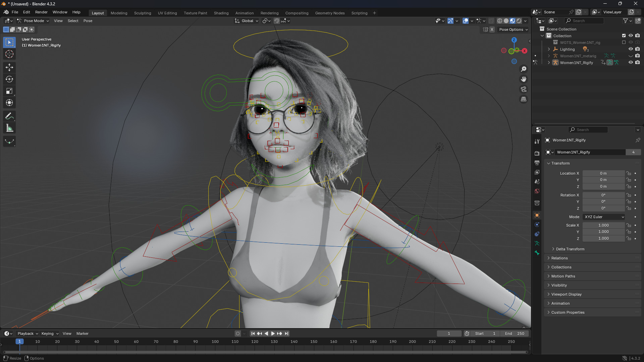Open the Output properties tab
Screen dimensions: 644x362
pos(537,163)
